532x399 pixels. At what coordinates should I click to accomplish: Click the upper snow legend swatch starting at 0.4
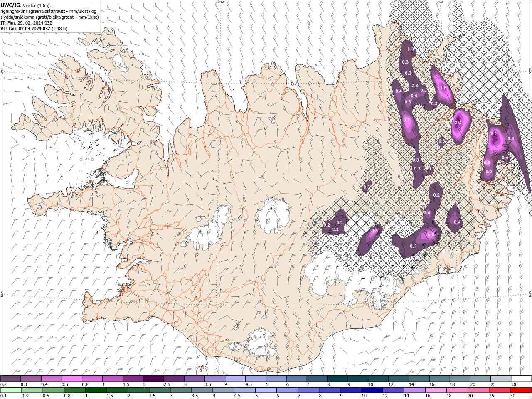coord(52,379)
